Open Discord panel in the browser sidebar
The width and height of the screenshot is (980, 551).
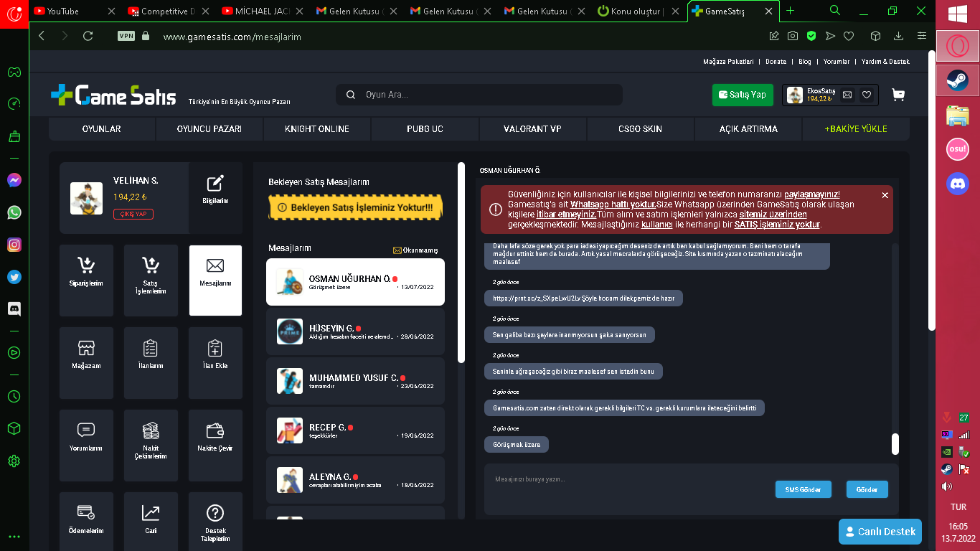tap(14, 309)
